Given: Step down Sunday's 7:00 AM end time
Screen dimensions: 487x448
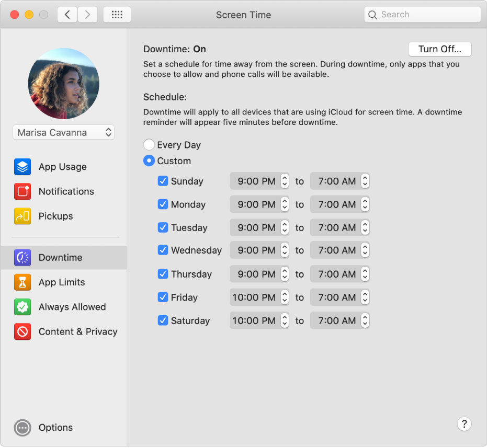Looking at the screenshot, I should [365, 183].
